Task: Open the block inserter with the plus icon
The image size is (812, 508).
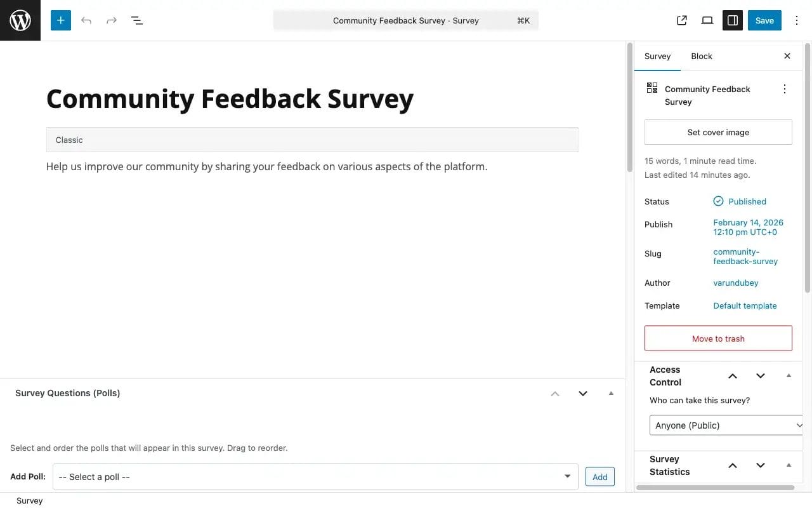Action: (60, 20)
